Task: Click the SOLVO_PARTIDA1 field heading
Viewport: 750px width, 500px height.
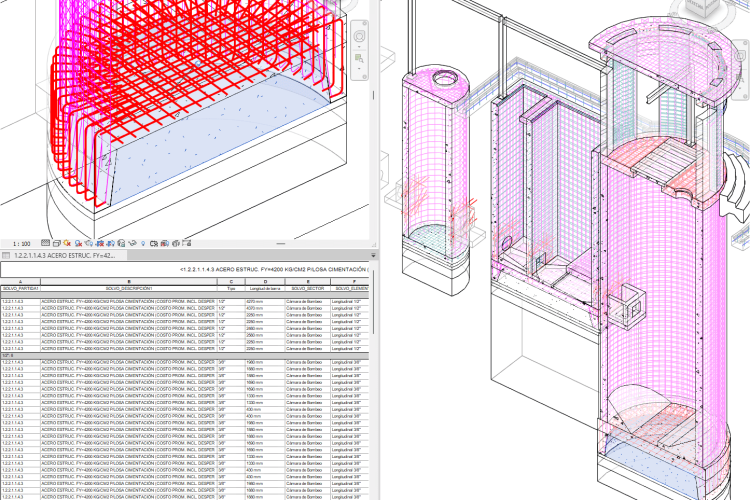Action: [21, 289]
